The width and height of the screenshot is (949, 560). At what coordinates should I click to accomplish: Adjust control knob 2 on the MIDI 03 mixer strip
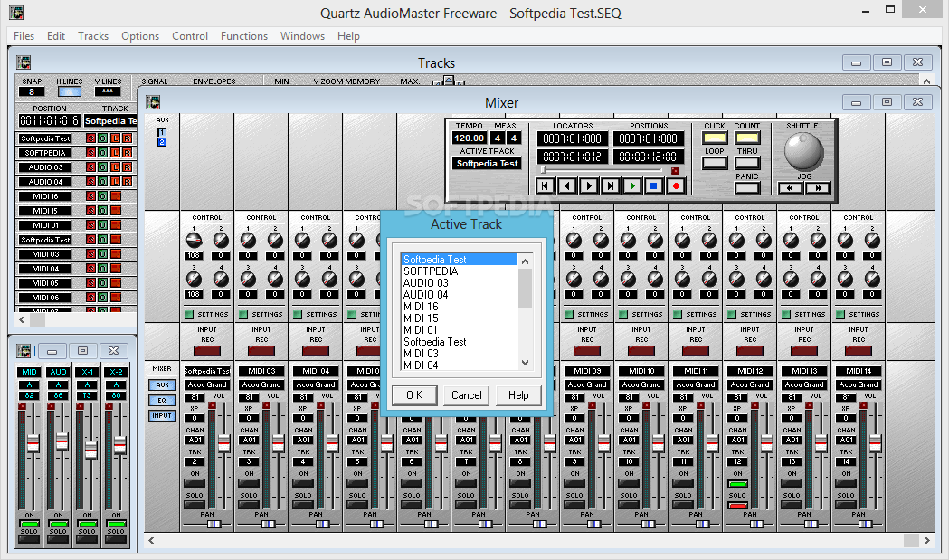tap(275, 240)
